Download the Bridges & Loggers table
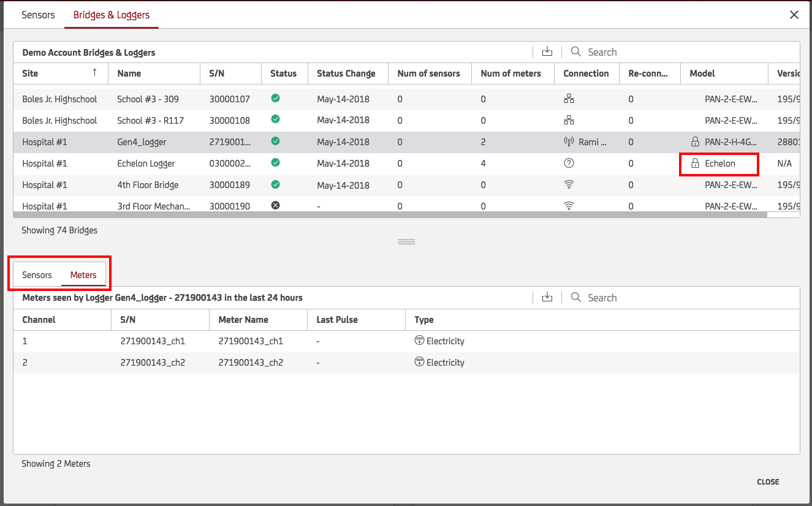This screenshot has width=812, height=506. pos(547,51)
